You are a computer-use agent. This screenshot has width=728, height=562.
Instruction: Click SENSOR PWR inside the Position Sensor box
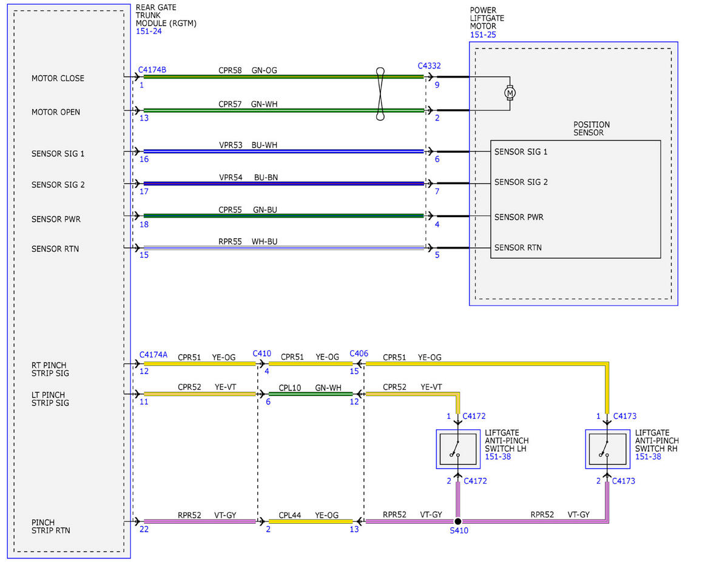click(x=519, y=217)
